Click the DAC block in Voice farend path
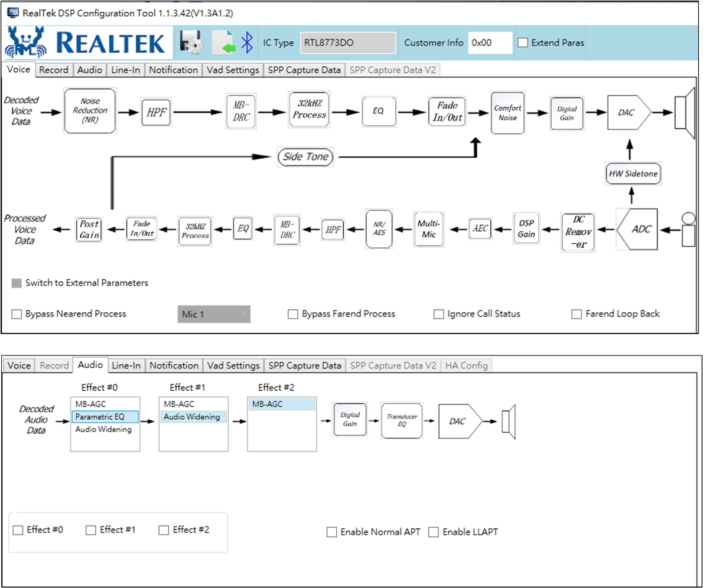This screenshot has width=703, height=588. click(629, 113)
